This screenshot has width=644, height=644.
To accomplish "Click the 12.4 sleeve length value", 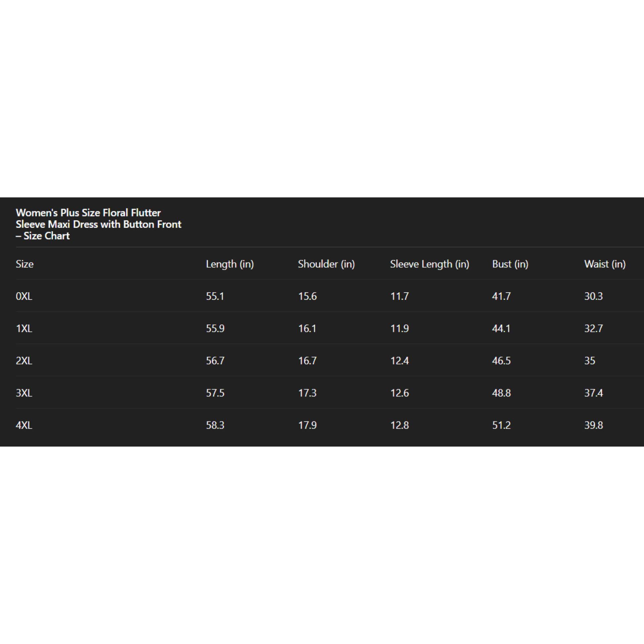I will [x=399, y=361].
